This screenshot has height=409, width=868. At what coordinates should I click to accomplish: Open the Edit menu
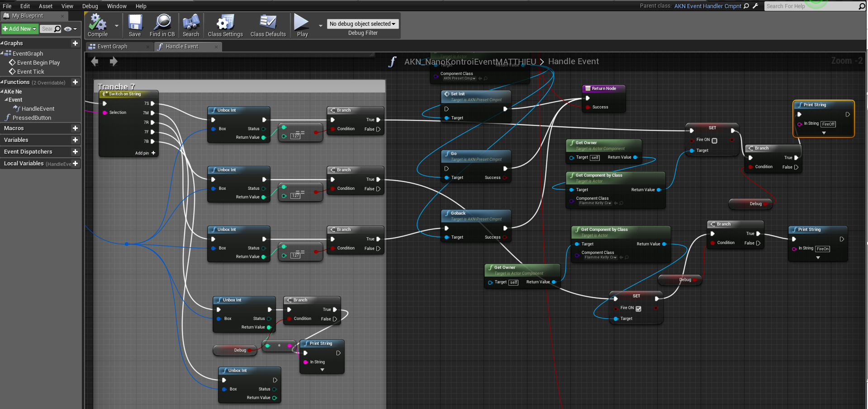pos(25,6)
